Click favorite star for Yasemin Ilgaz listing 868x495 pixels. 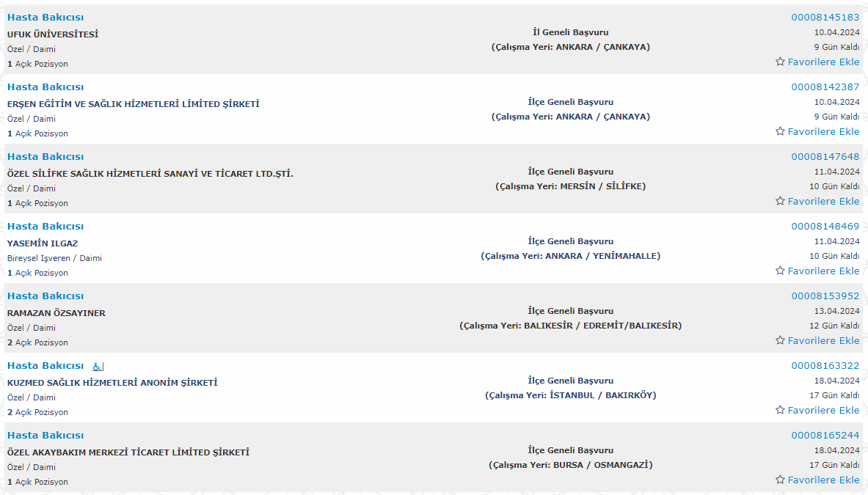click(780, 271)
